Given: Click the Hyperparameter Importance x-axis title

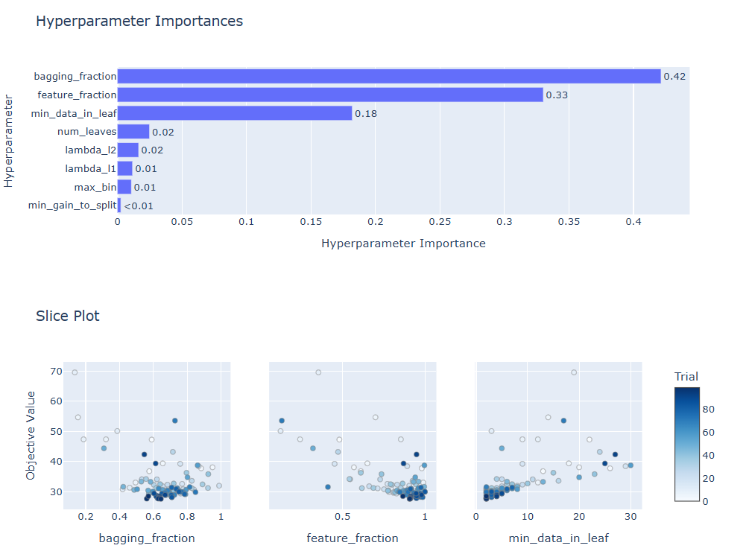Looking at the screenshot, I should point(403,244).
